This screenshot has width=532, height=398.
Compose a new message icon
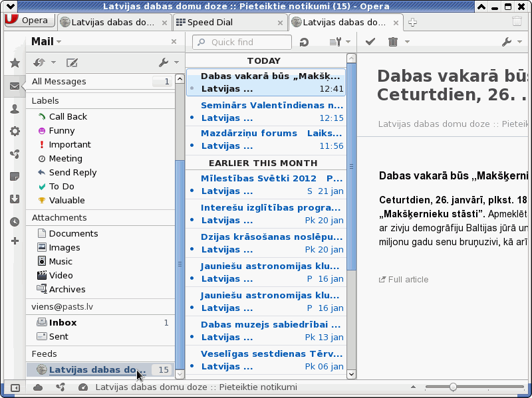click(x=72, y=62)
